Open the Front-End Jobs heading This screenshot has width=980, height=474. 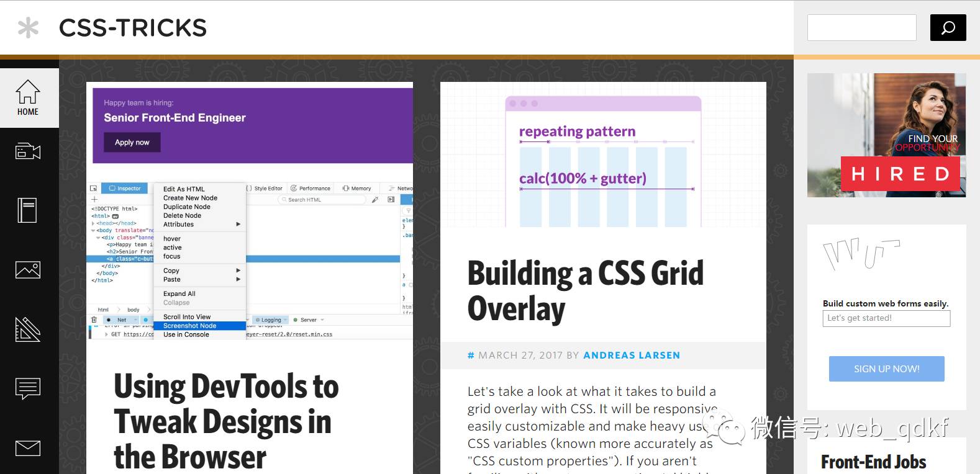(873, 462)
